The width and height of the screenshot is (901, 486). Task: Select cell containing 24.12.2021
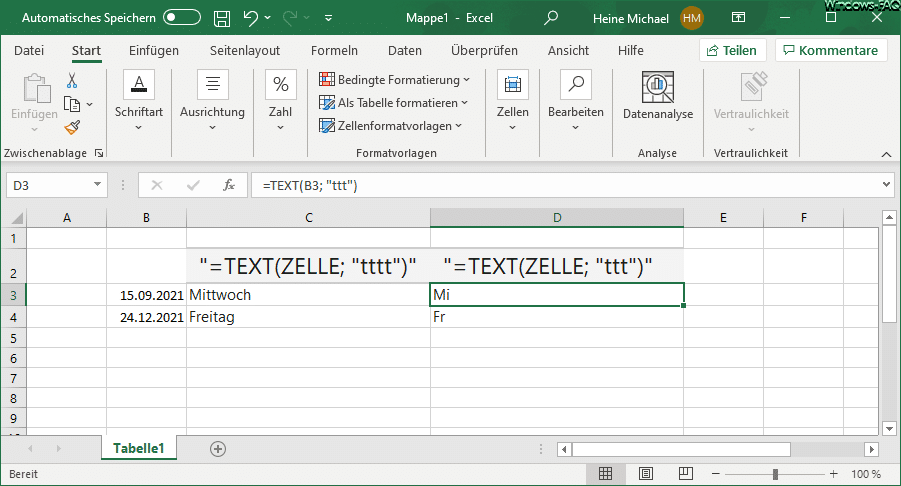[x=147, y=317]
